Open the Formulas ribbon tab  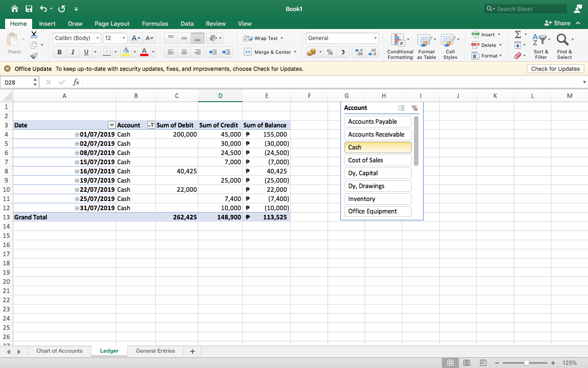[x=155, y=23]
